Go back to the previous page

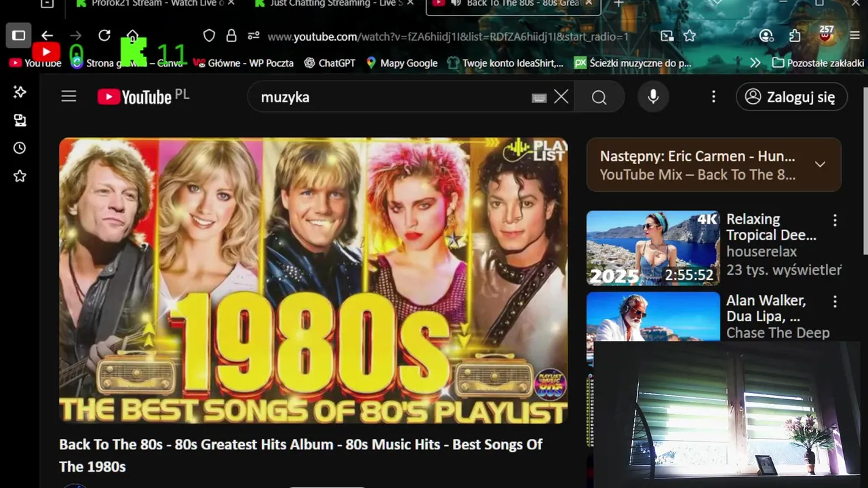click(47, 36)
